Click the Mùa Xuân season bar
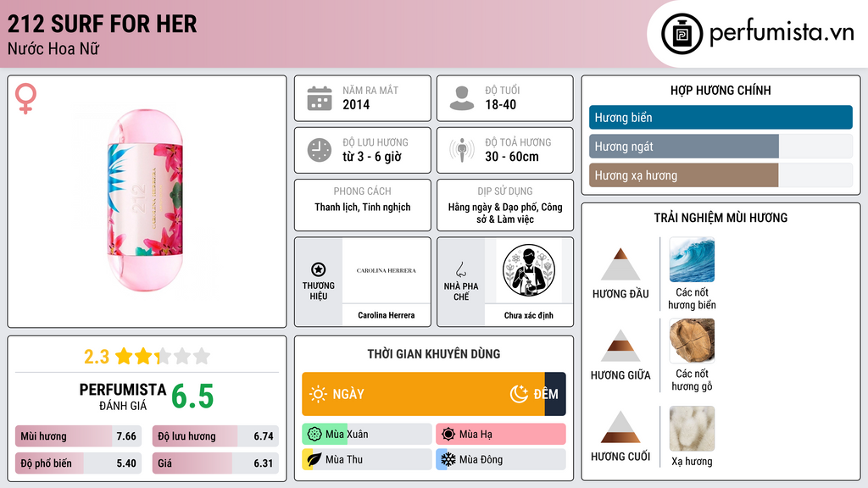Image resolution: width=868 pixels, height=488 pixels. tap(367, 435)
